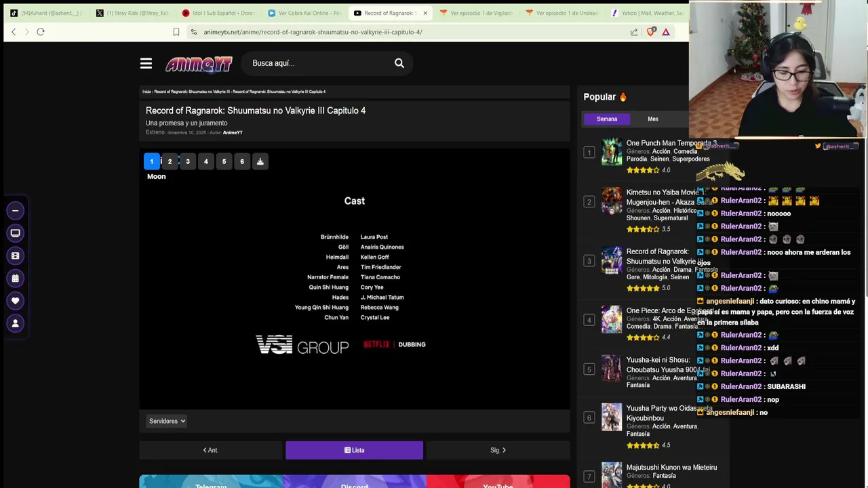
Task: Go to next episode with Sig. button
Action: pos(498,450)
